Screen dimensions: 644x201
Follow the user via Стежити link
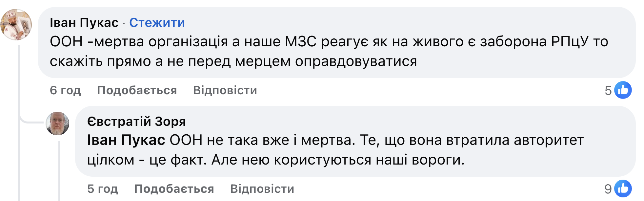point(157,23)
